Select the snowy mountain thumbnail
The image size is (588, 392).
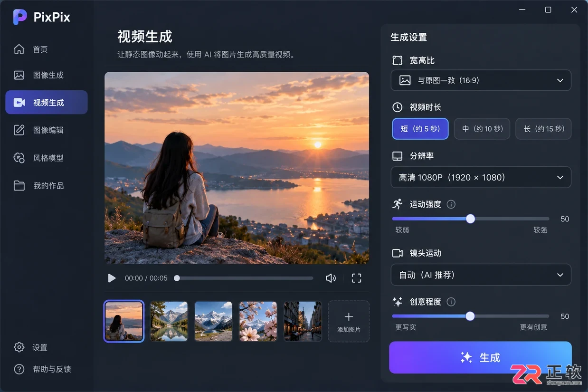click(213, 321)
